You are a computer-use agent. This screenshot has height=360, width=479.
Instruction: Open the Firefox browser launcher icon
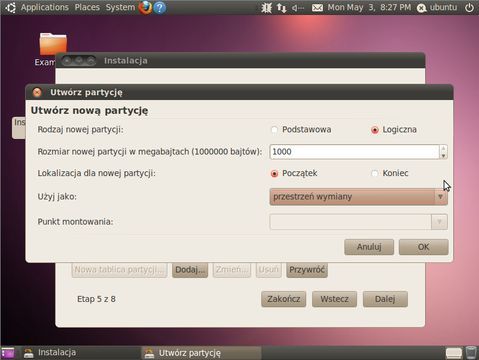click(145, 7)
